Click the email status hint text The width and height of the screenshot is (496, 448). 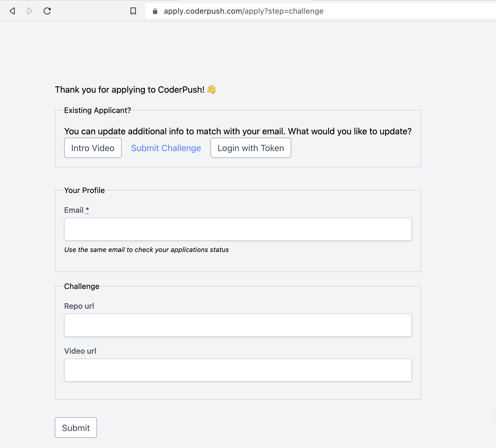[x=146, y=250]
